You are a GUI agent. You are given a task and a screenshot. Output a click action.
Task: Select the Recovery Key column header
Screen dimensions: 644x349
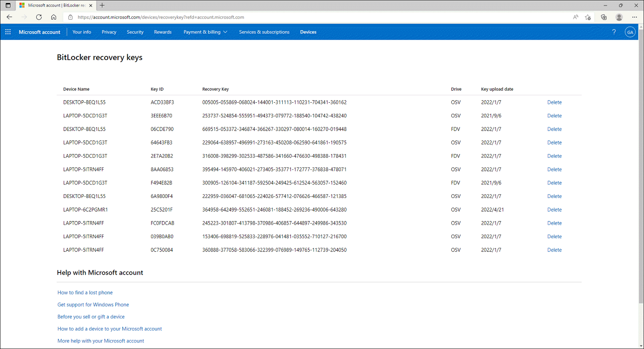[x=215, y=89]
